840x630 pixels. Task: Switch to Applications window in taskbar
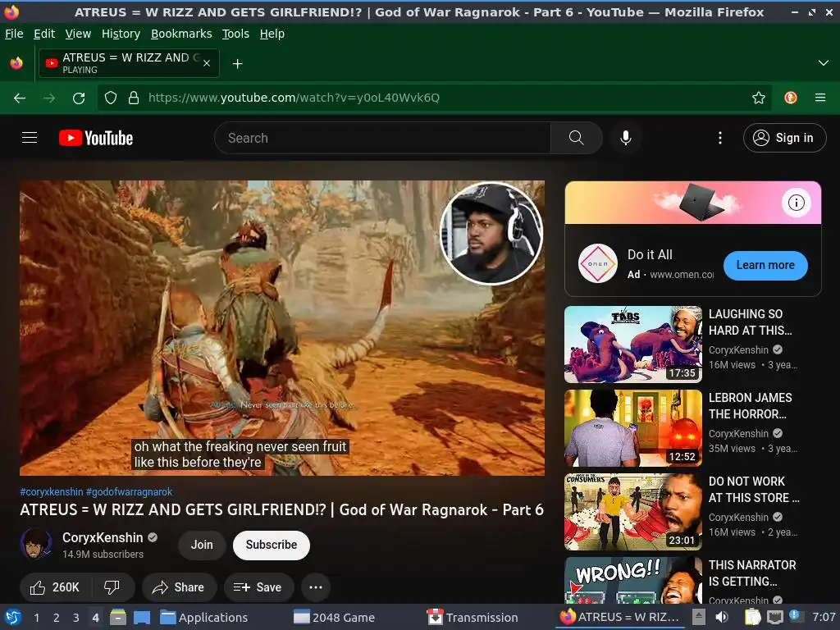[204, 618]
